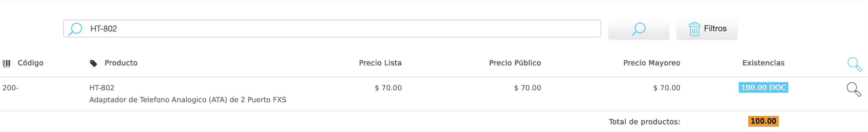Sort by Producto column header
868x132 pixels.
[x=121, y=63]
